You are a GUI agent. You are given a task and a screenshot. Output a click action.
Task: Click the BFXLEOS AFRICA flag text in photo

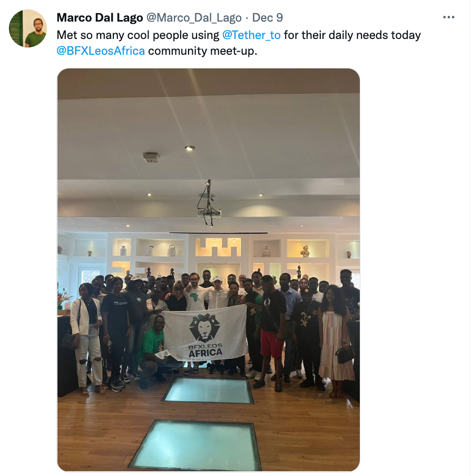(x=205, y=350)
